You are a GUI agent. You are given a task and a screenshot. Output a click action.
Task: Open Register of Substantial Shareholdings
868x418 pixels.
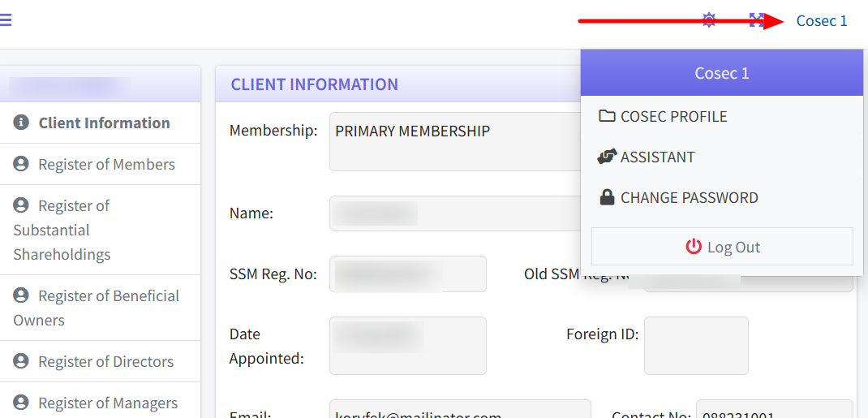click(x=62, y=231)
